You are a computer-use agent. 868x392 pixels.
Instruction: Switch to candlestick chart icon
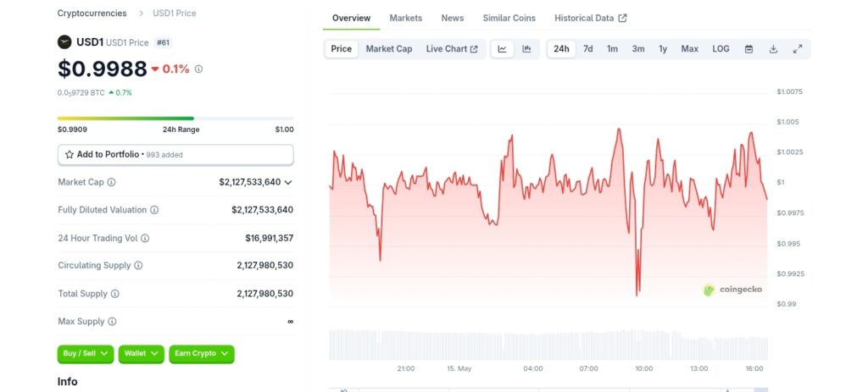526,48
